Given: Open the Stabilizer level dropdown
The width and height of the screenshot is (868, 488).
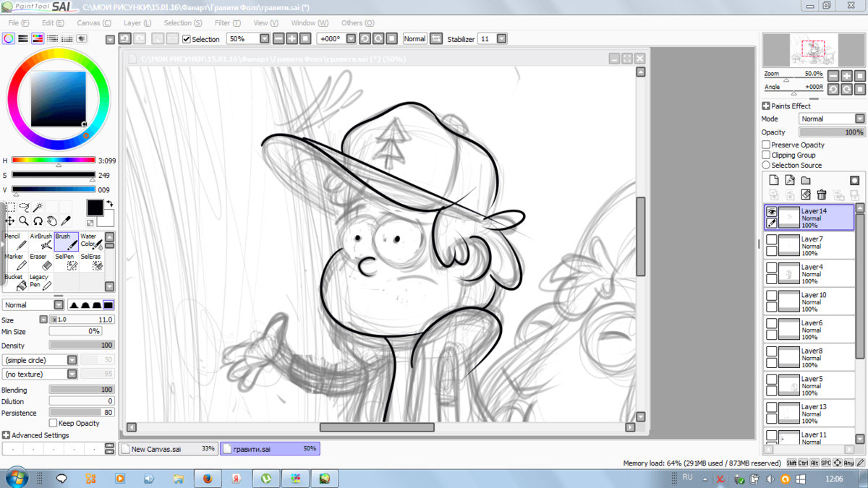Looking at the screenshot, I should pos(501,38).
